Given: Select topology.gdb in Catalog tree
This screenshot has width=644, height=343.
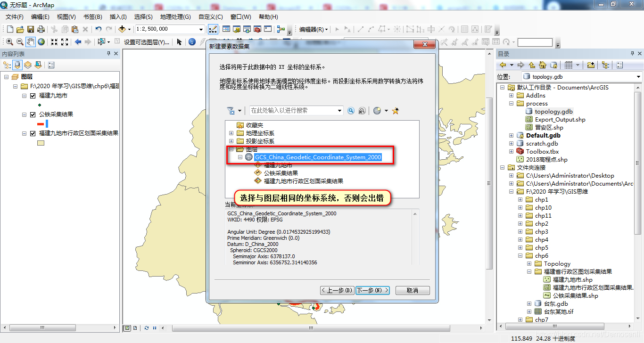Looking at the screenshot, I should [553, 112].
